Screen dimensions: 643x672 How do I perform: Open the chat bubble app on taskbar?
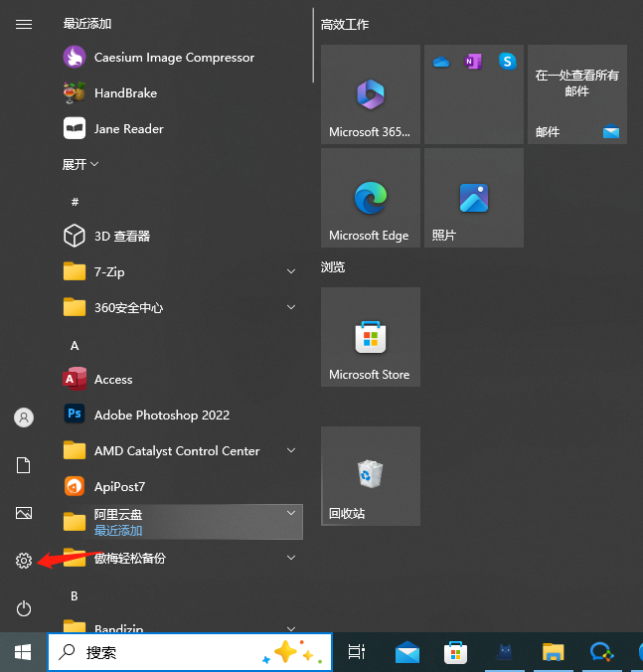(601, 652)
